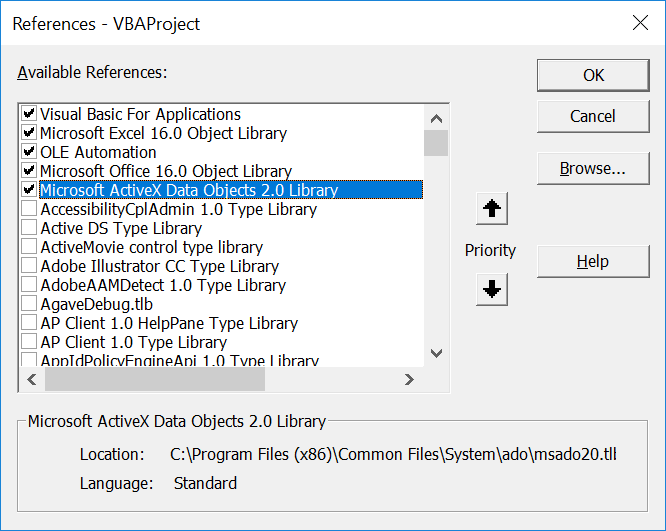Check AP Client 1.0 HelpPane Type Library box
Screen dimensions: 666x531
click(x=28, y=323)
